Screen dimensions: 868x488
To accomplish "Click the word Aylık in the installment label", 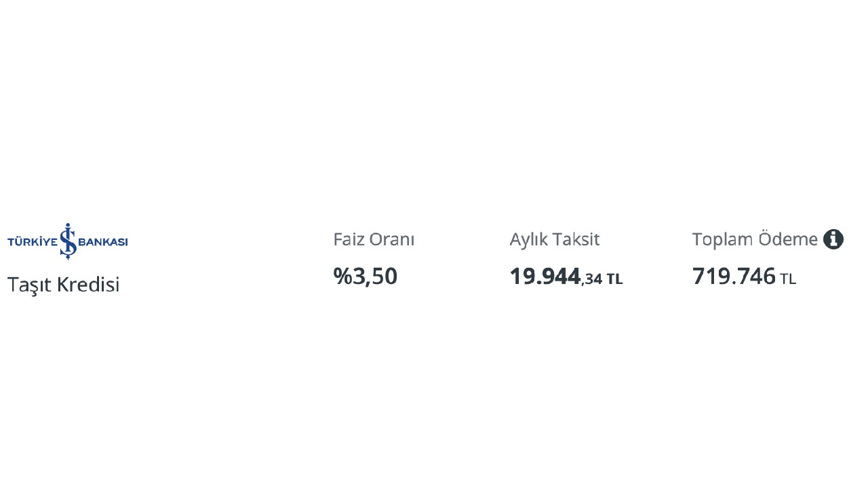I will point(528,239).
